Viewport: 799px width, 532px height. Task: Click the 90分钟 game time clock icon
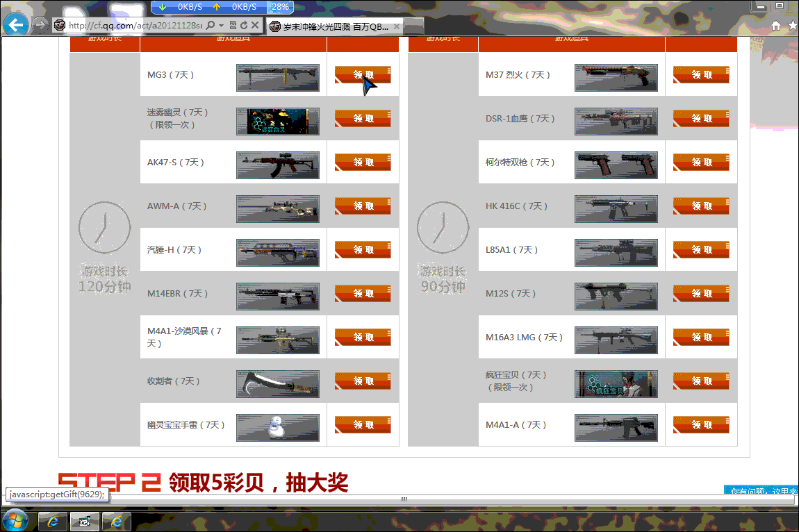[443, 227]
